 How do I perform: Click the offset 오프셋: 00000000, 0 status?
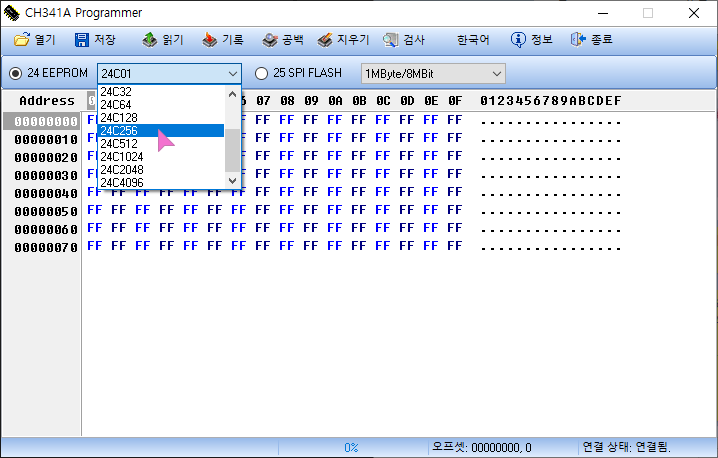point(482,447)
